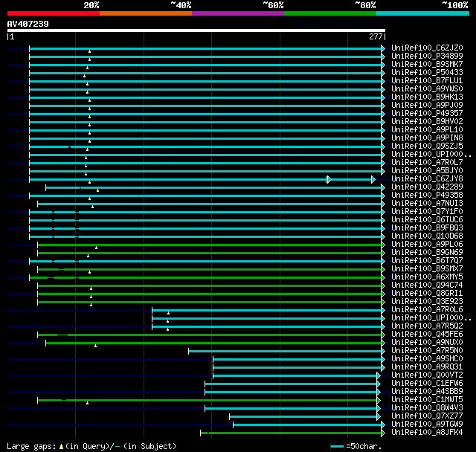Click the cyan ~100% identity legend segment
Viewport: 476px width, 452px height.
point(422,13)
